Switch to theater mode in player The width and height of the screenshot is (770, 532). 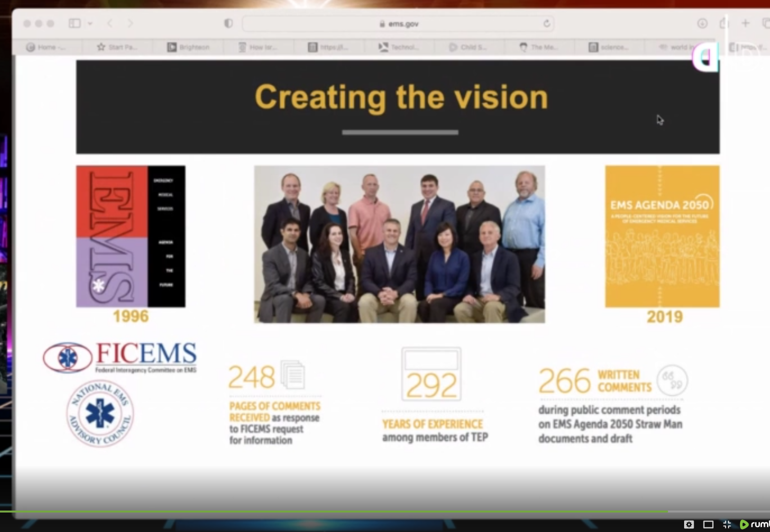coord(708,524)
